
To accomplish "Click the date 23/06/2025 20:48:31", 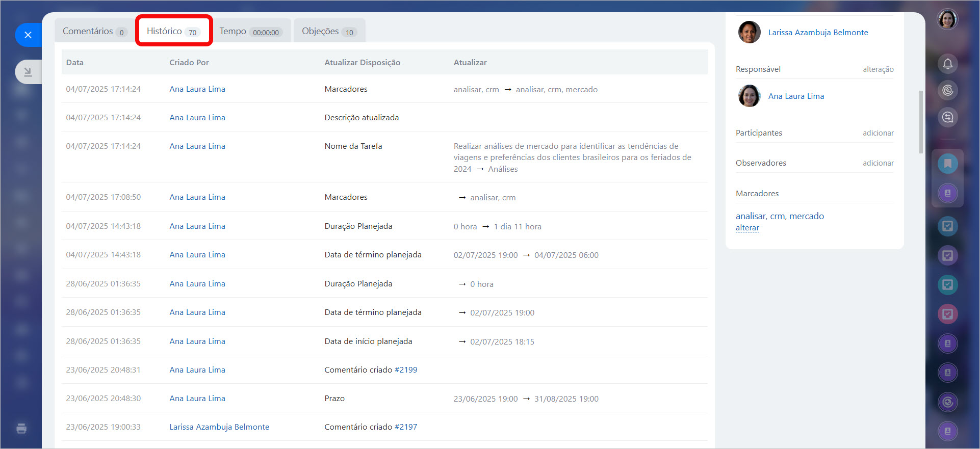I will coord(104,369).
